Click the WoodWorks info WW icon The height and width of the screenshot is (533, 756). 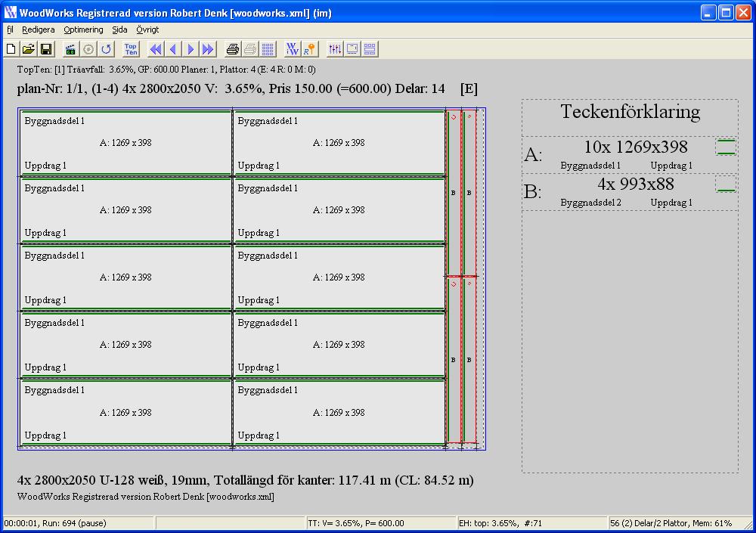292,48
